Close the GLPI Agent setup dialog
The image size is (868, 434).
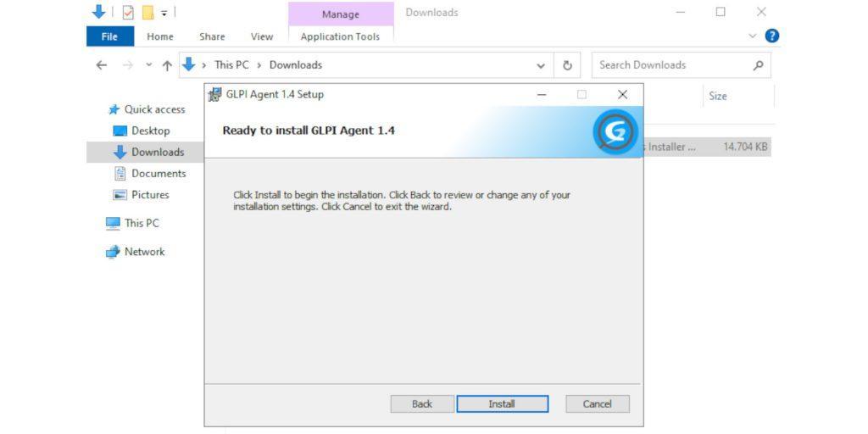[622, 95]
